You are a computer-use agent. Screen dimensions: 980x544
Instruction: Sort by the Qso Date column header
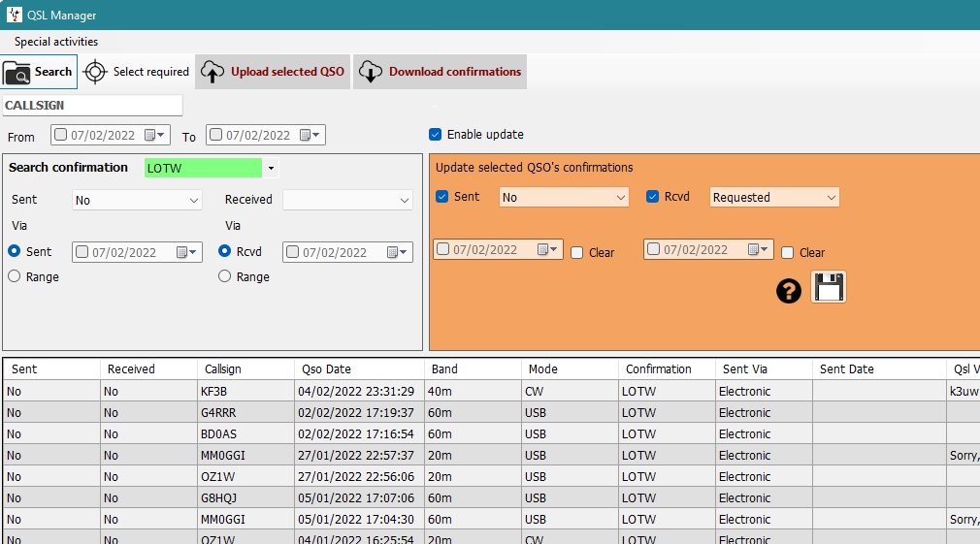point(359,369)
